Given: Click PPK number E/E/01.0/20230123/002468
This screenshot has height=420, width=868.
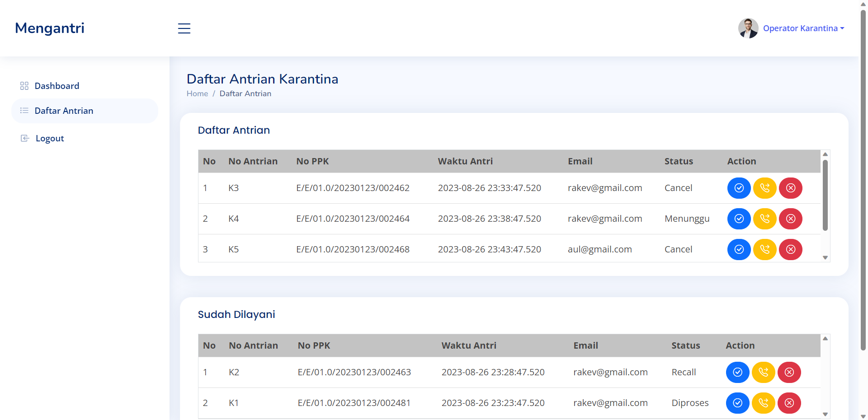Looking at the screenshot, I should pyautogui.click(x=353, y=249).
